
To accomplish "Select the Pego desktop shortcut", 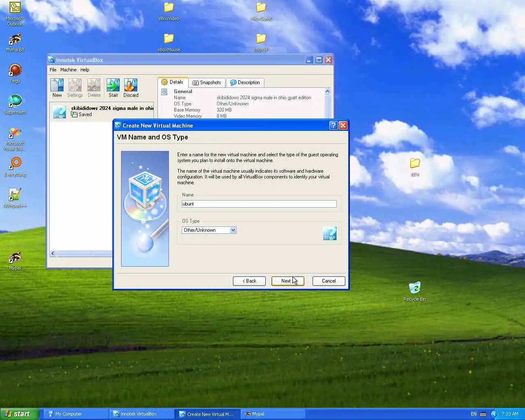I will tap(15, 74).
